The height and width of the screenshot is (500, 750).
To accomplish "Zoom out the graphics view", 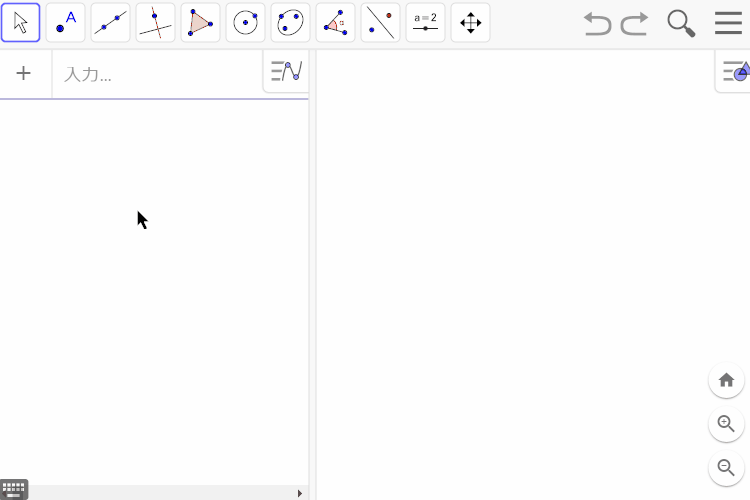I will 726,467.
